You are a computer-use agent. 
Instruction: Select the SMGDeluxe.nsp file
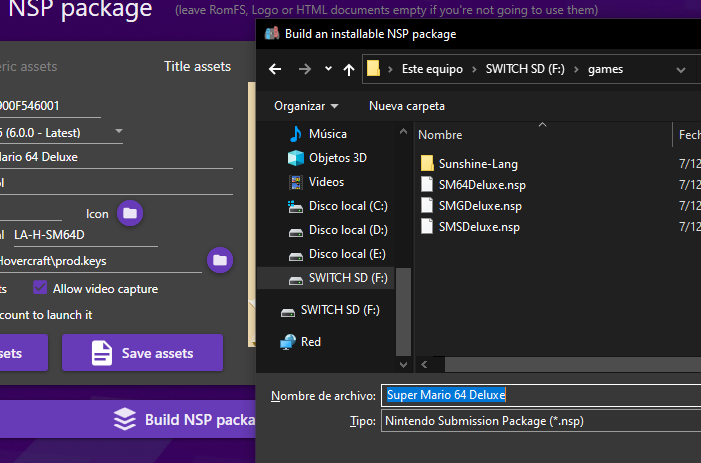click(x=480, y=206)
